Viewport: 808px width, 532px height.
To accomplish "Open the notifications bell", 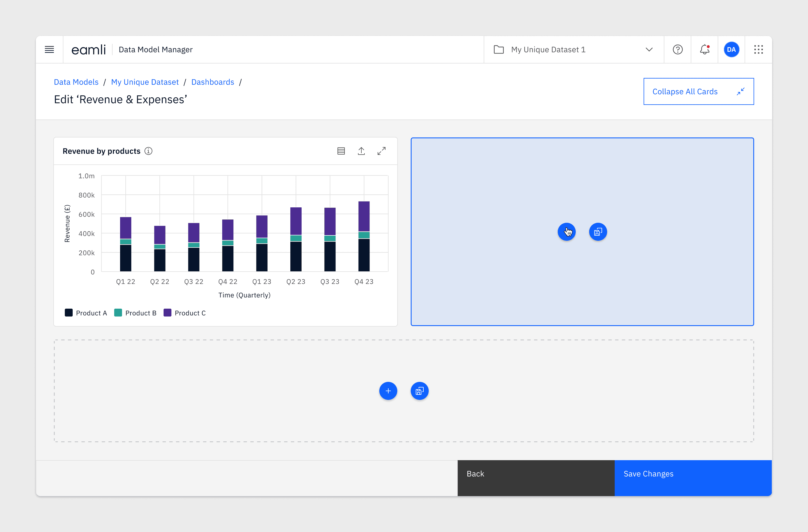I will coord(704,50).
